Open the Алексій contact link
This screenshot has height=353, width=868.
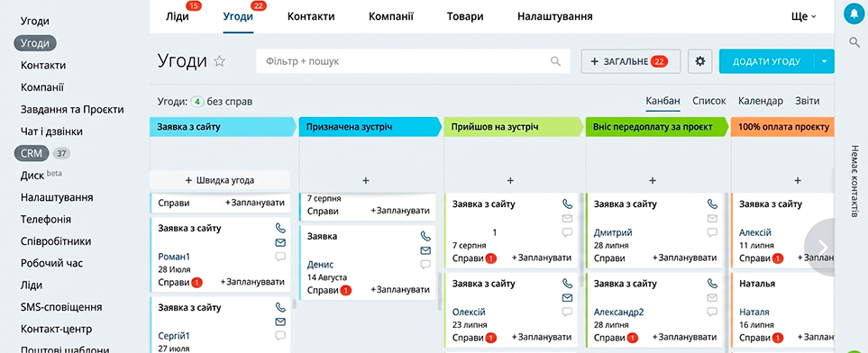click(x=755, y=232)
